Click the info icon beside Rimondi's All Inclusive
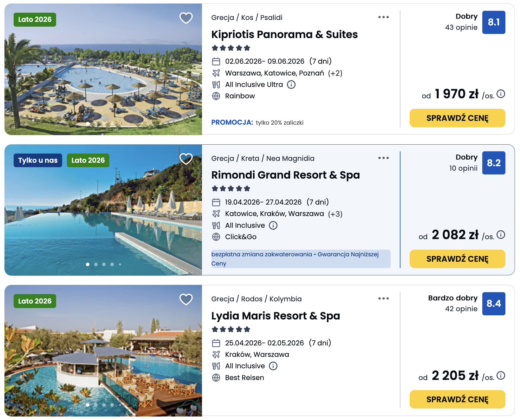Screen dimensions: 520x420 [x=273, y=225]
